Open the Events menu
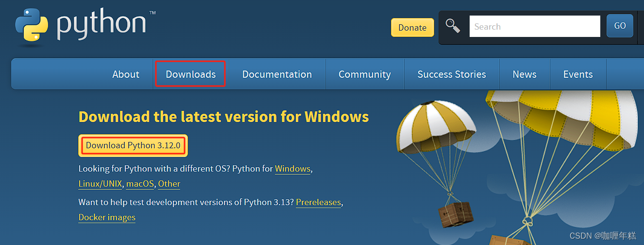This screenshot has height=245, width=644. [x=578, y=74]
